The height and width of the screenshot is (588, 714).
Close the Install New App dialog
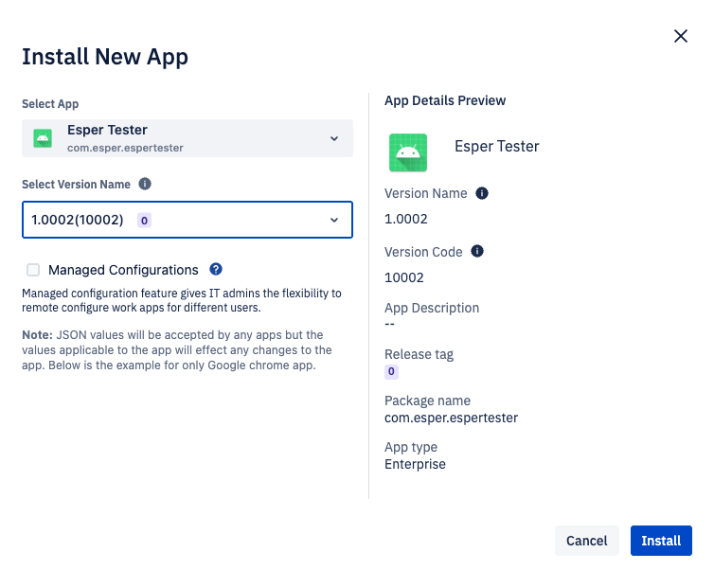tap(680, 36)
